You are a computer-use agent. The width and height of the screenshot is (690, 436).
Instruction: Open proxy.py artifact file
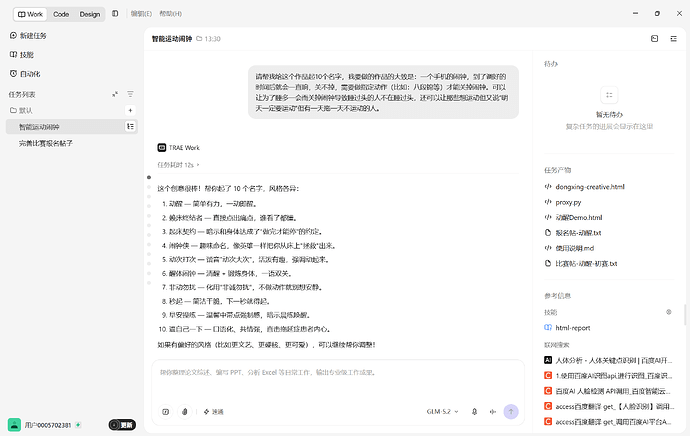pyautogui.click(x=568, y=202)
